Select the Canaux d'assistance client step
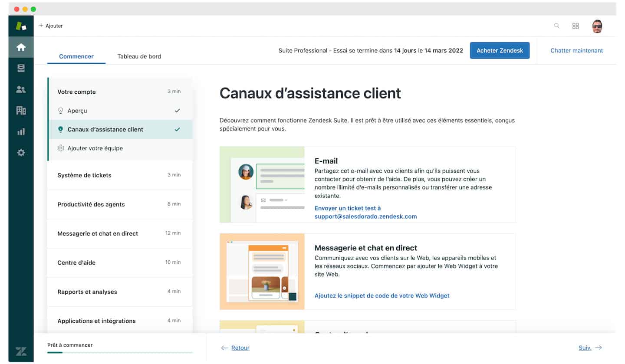This screenshot has height=364, width=625. 120,129
